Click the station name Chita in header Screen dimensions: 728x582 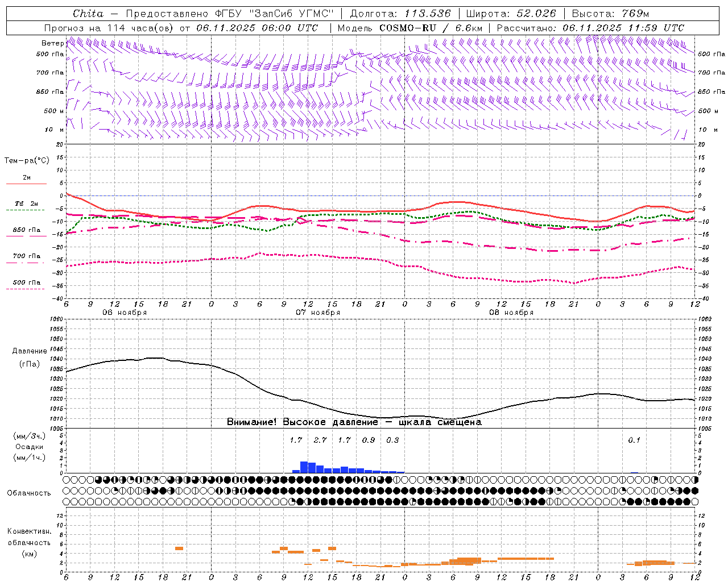point(88,14)
